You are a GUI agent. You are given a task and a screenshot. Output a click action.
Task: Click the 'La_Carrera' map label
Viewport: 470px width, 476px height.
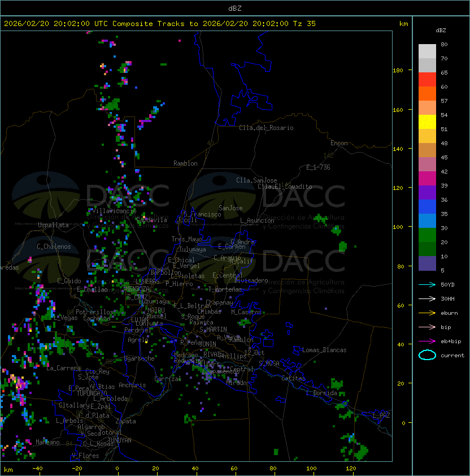(x=64, y=368)
